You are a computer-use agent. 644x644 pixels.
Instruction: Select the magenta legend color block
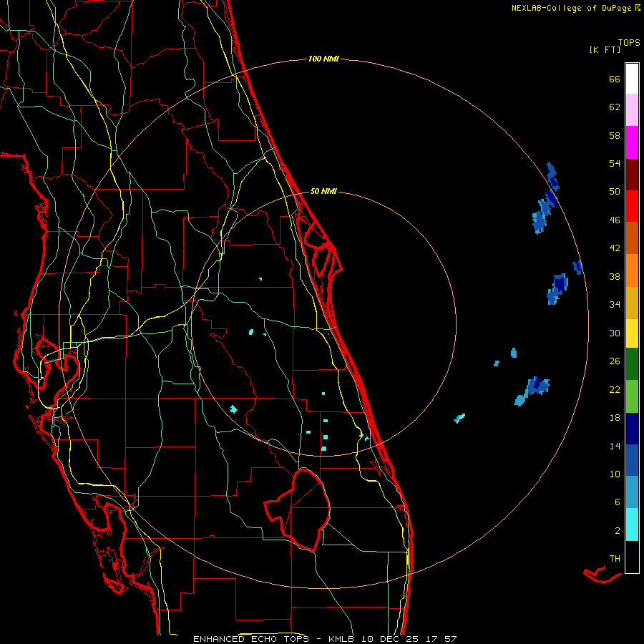coord(632,142)
